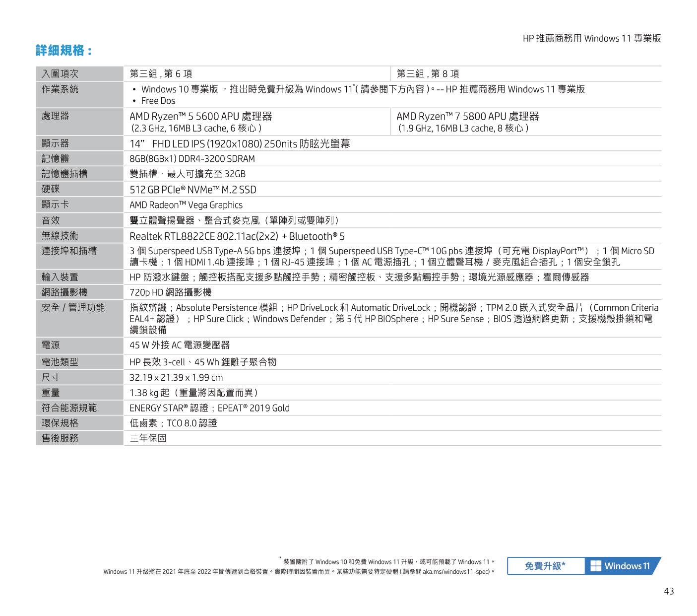
Task: Select the 14" FHD LED IPS display value
Action: point(240,144)
